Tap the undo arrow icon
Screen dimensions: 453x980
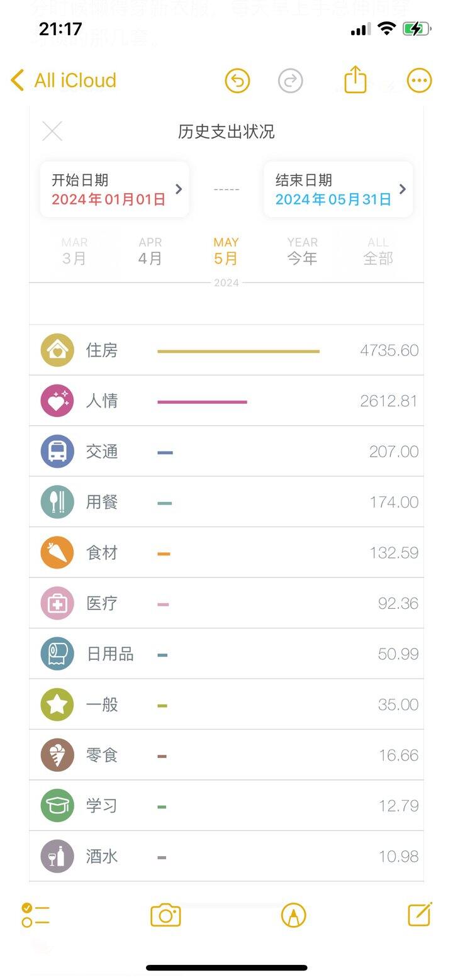click(x=237, y=81)
